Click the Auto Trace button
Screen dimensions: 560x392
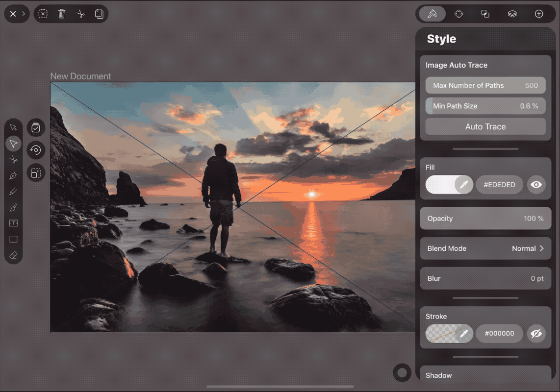coord(485,127)
